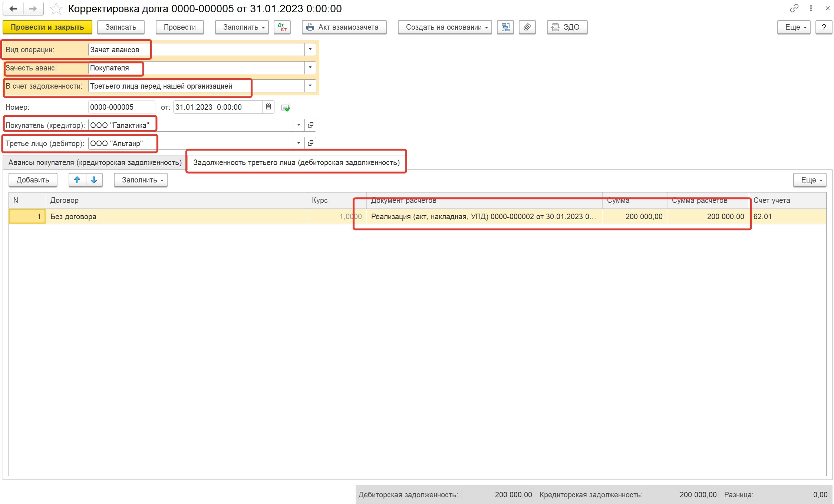
Task: Click N column header
Action: click(27, 200)
